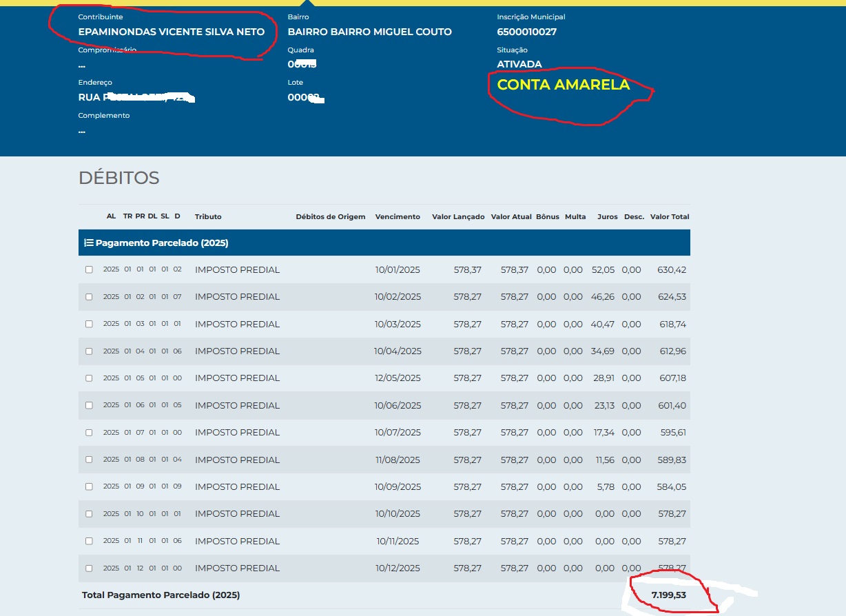The width and height of the screenshot is (846, 616).
Task: Click the list icon beside Pagamento Parcelado
Action: tap(88, 243)
